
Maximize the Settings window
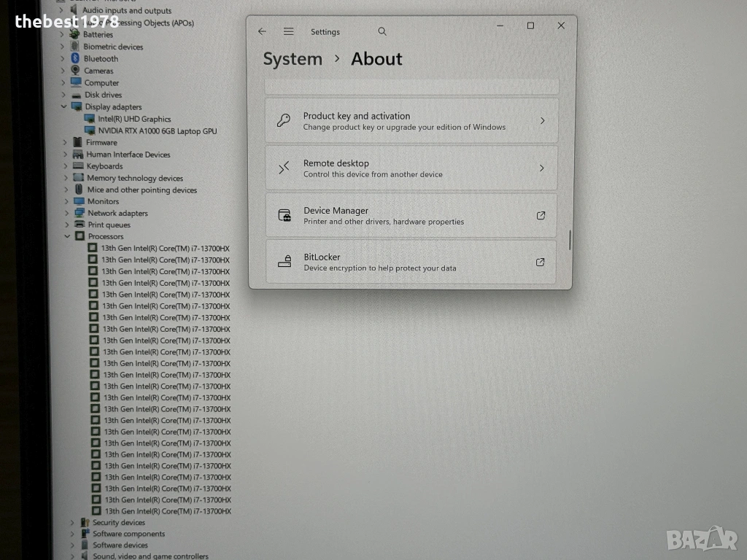[530, 26]
